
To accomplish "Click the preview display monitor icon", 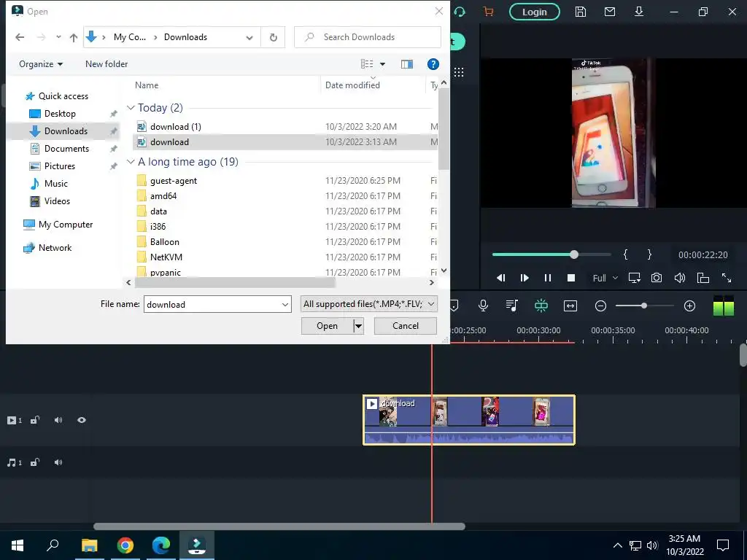I will point(634,278).
